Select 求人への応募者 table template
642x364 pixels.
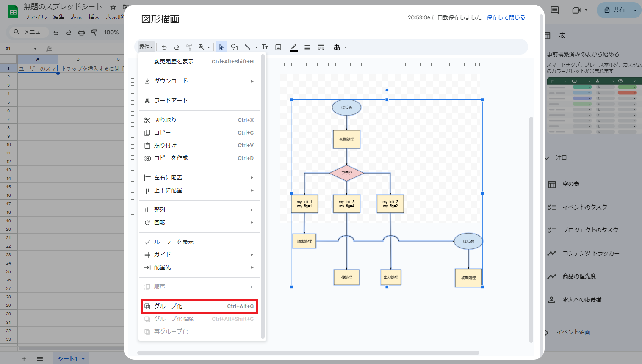pos(581,300)
